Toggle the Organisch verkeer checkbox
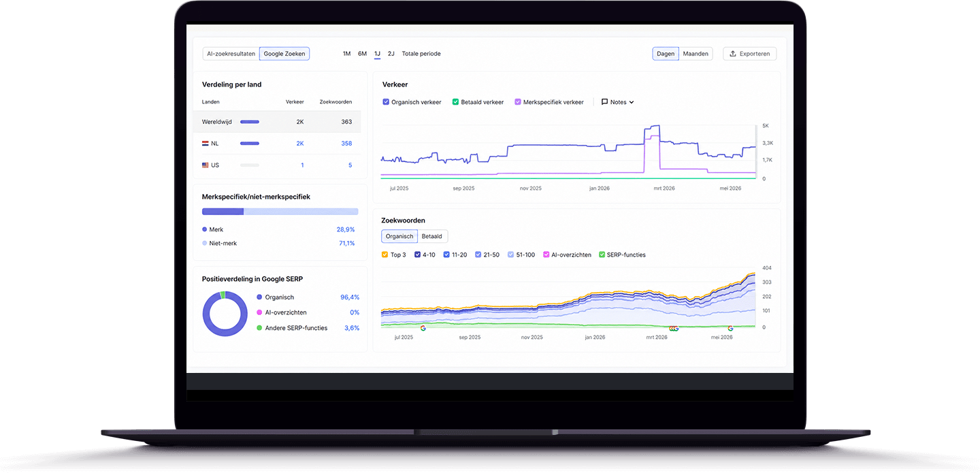This screenshot has width=980, height=473. (x=386, y=102)
